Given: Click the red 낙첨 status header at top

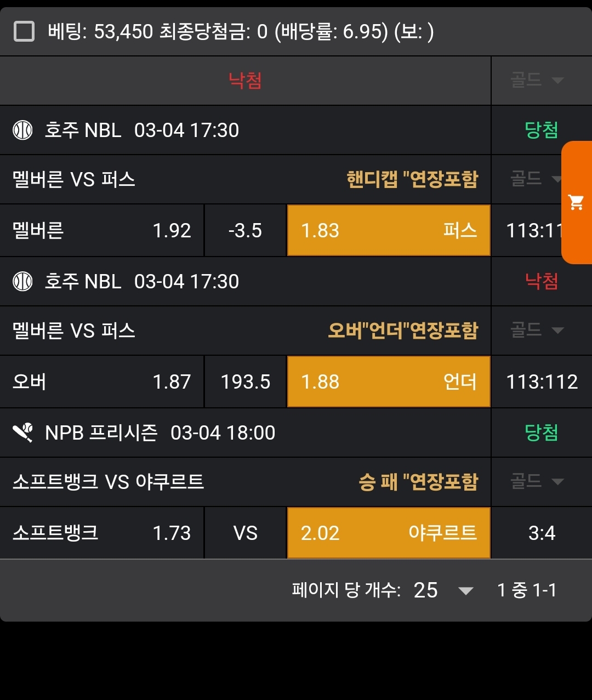Looking at the screenshot, I should pyautogui.click(x=245, y=81).
